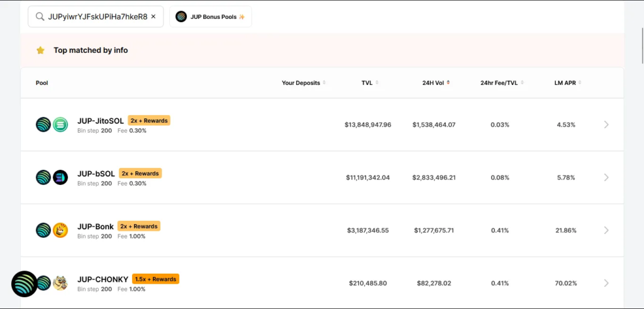
Task: Open the JUP-Bonk pool name
Action: [x=96, y=227]
